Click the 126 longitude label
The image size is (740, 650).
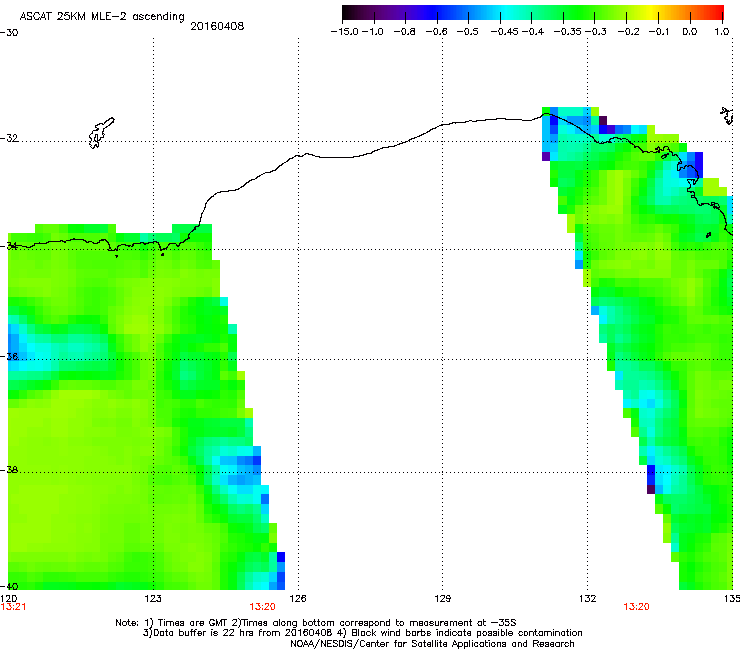point(298,599)
